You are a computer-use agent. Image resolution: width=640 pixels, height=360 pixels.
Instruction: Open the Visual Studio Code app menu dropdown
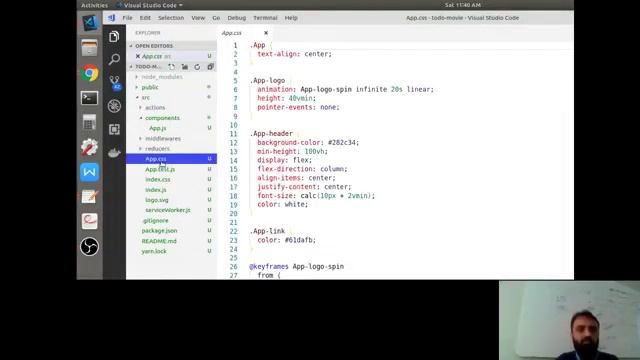[149, 5]
